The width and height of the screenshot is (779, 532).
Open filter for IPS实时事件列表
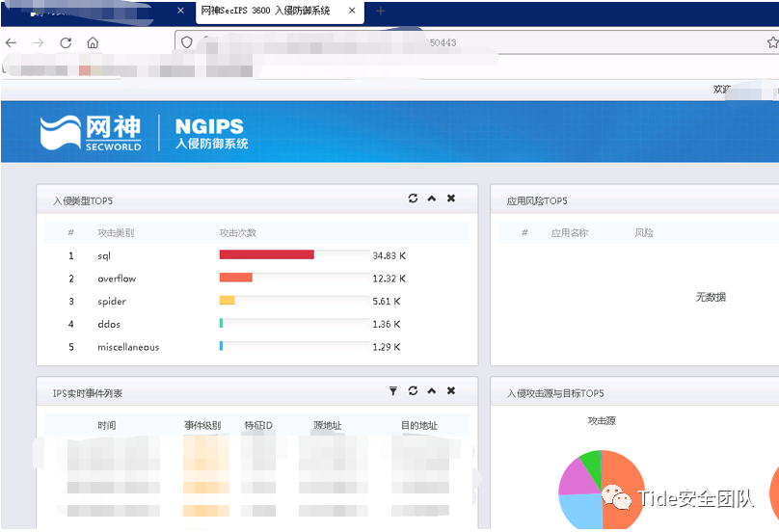(393, 391)
